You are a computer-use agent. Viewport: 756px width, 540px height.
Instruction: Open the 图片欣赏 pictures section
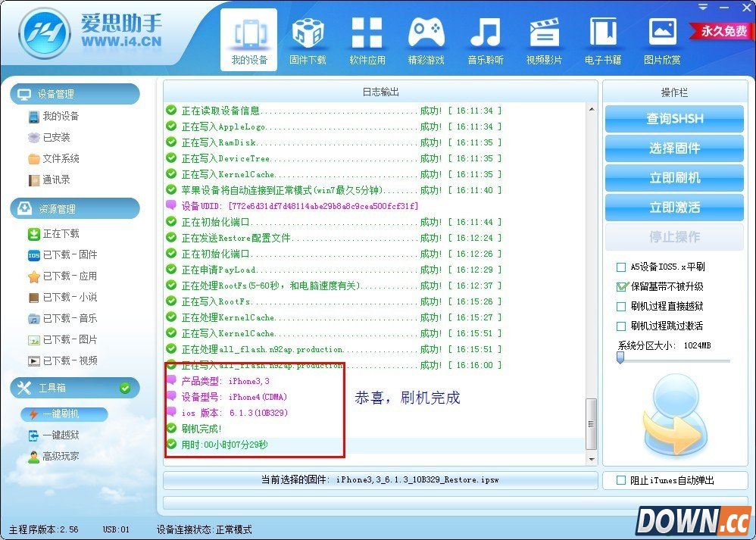[x=662, y=36]
